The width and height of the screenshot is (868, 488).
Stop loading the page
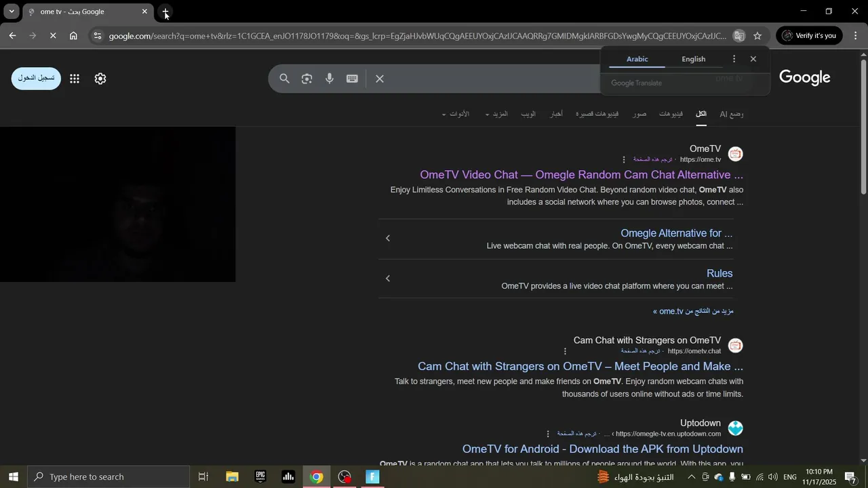coord(53,36)
